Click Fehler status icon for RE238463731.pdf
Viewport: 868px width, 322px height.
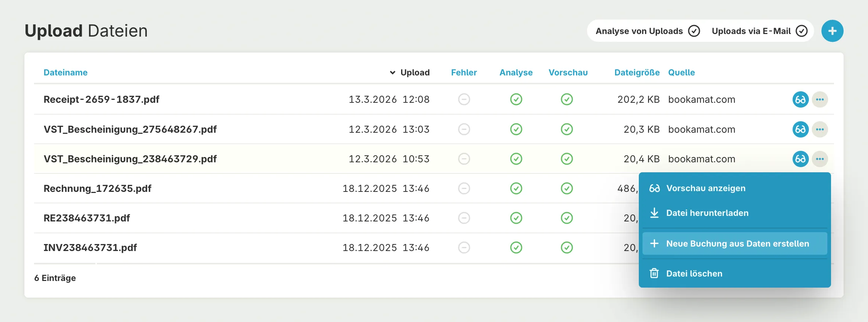(464, 218)
